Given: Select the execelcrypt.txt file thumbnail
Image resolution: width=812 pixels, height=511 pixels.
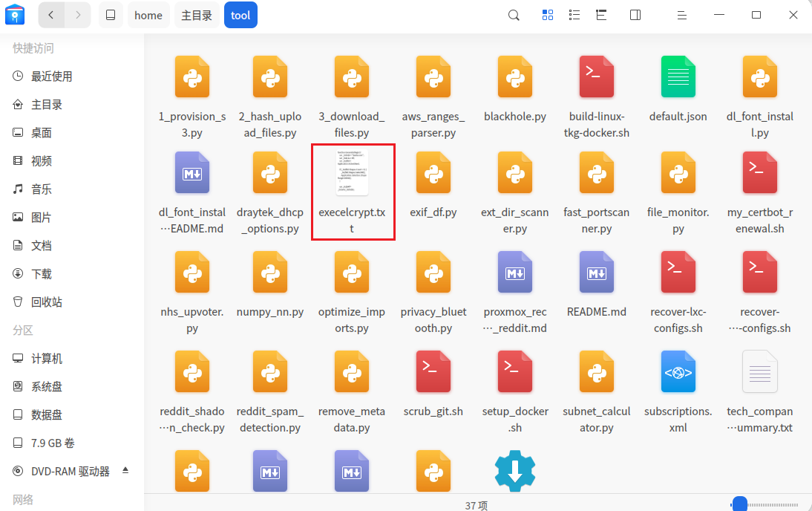Looking at the screenshot, I should tap(352, 172).
